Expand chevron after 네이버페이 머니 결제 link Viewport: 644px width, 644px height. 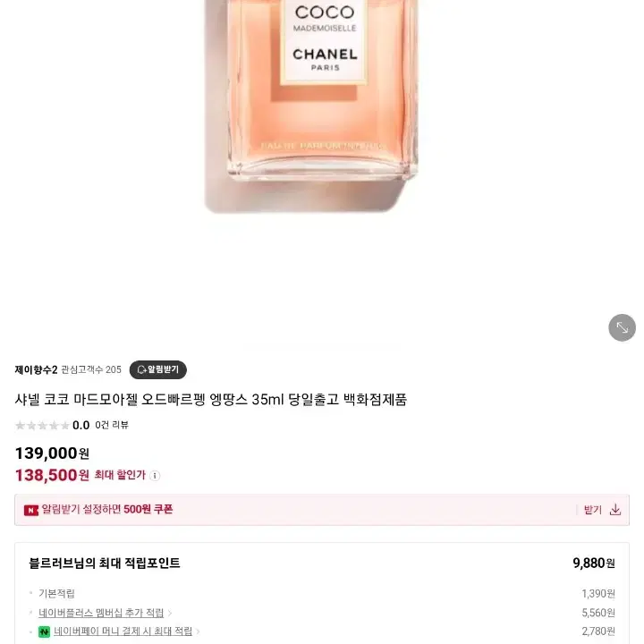(x=198, y=631)
